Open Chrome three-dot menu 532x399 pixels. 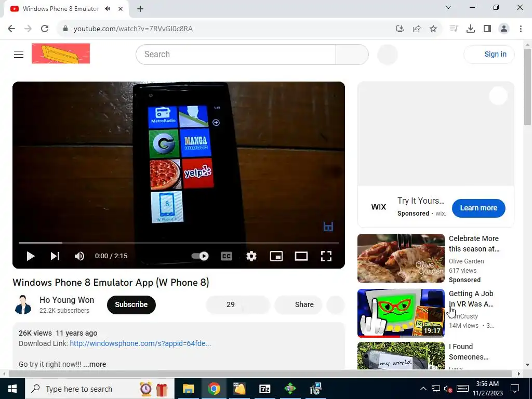pyautogui.click(x=521, y=29)
